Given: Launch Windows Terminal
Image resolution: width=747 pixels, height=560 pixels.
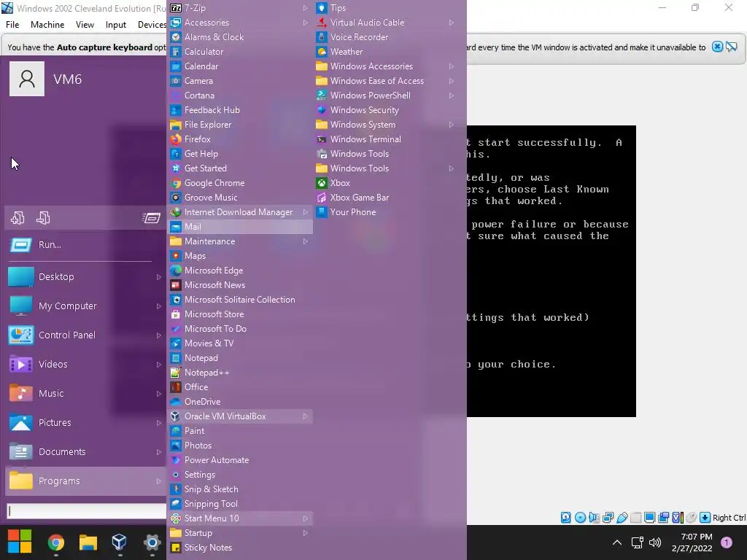Looking at the screenshot, I should [x=386, y=139].
